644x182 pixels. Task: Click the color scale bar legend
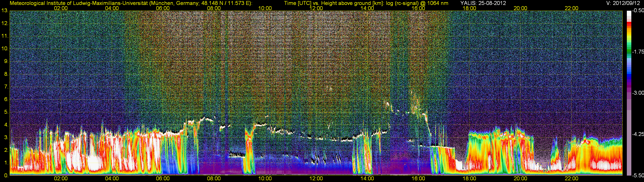629,93
